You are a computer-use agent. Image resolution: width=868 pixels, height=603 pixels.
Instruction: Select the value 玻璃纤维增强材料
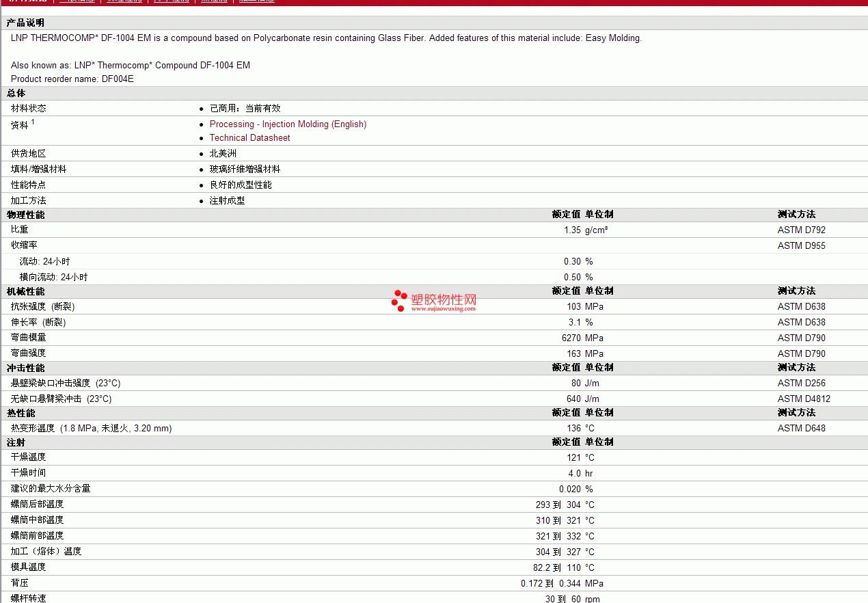[245, 169]
